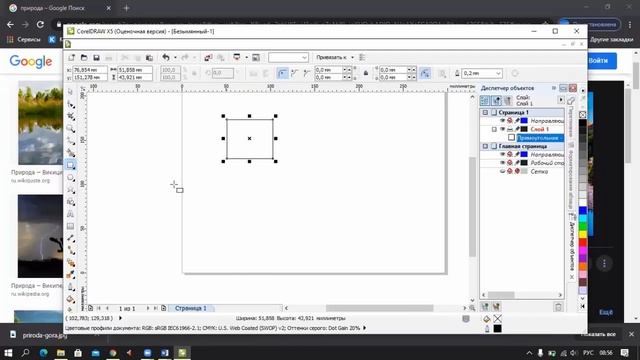Image resolution: width=640 pixels, height=360 pixels.
Task: Toggle printer icon for Рабочий стол layer
Action: pyautogui.click(x=510, y=163)
